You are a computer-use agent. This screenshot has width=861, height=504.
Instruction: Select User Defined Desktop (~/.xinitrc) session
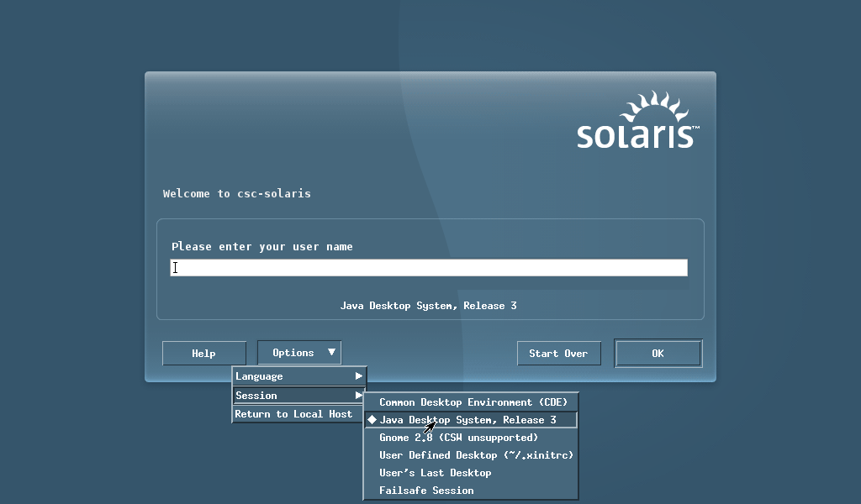(x=471, y=454)
